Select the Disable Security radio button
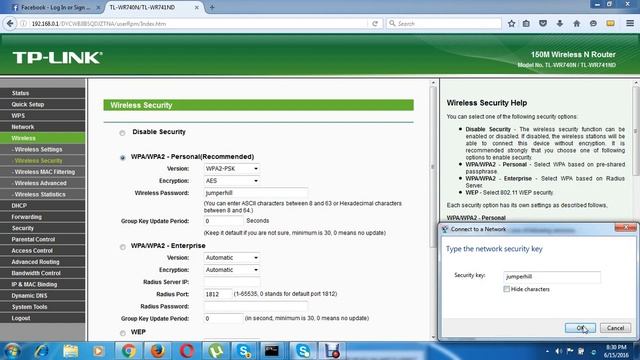The width and height of the screenshot is (640, 360). 122,133
